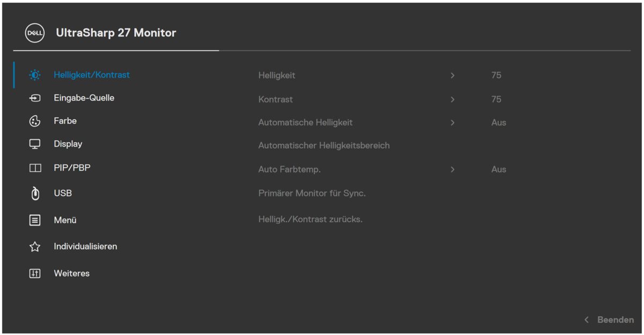Choose Helligk./Kontrast zurücks. reset option
This screenshot has width=644, height=335.
(x=310, y=220)
